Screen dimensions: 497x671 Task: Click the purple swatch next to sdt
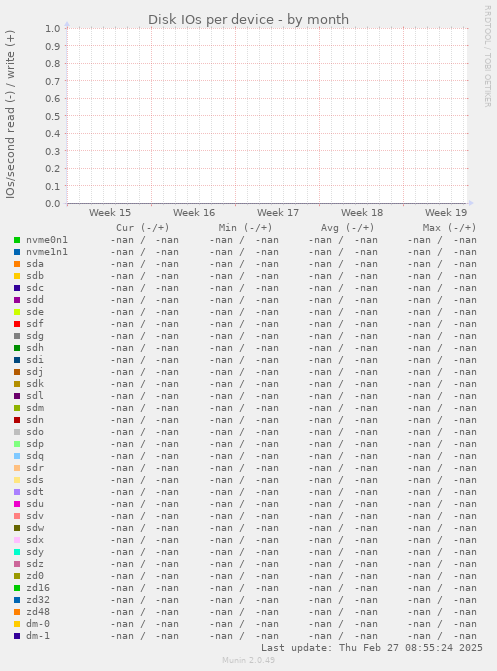17,492
